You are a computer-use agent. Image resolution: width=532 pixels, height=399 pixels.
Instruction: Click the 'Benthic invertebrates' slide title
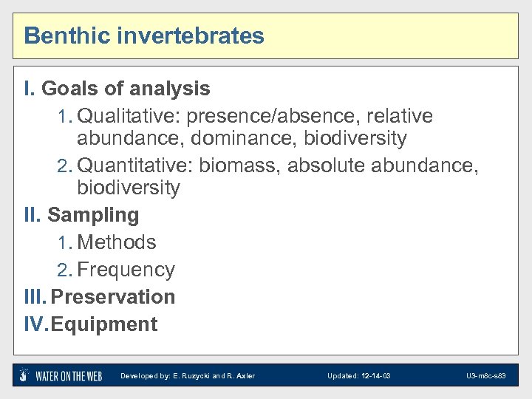pyautogui.click(x=144, y=35)
